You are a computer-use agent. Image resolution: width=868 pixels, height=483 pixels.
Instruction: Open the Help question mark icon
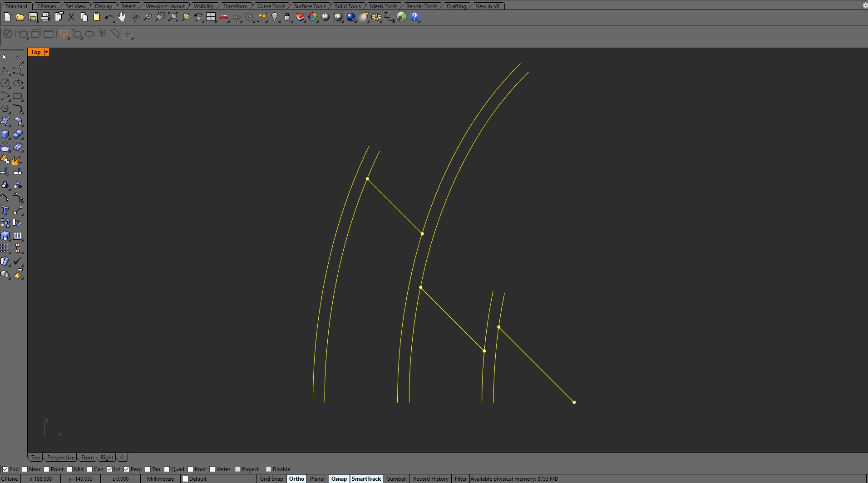[414, 17]
